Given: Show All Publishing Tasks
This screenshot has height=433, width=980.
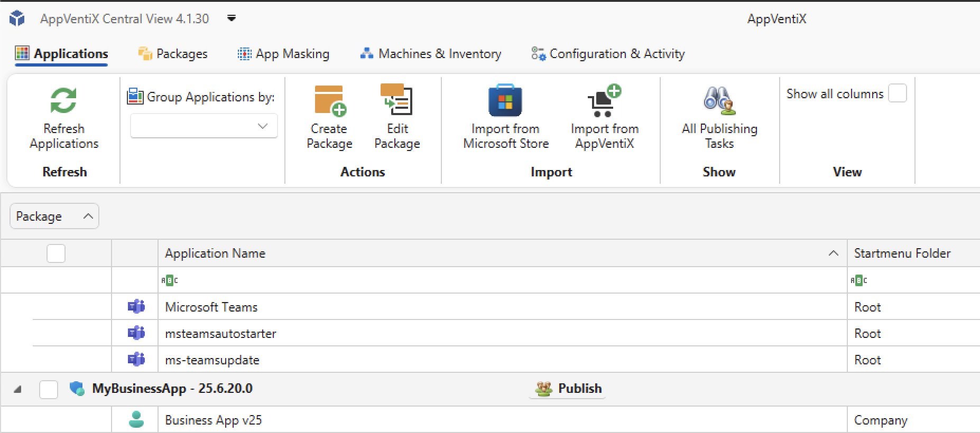Looking at the screenshot, I should click(719, 100).
